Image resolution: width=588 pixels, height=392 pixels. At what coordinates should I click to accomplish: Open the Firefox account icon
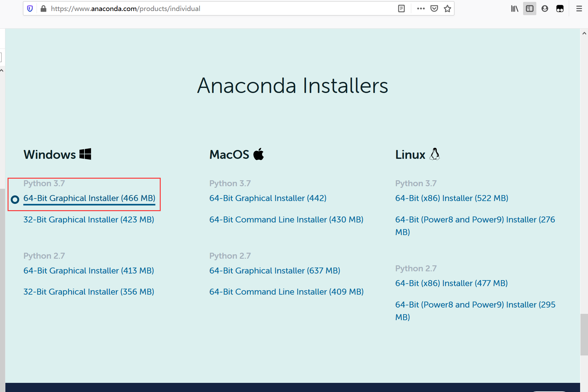[545, 9]
